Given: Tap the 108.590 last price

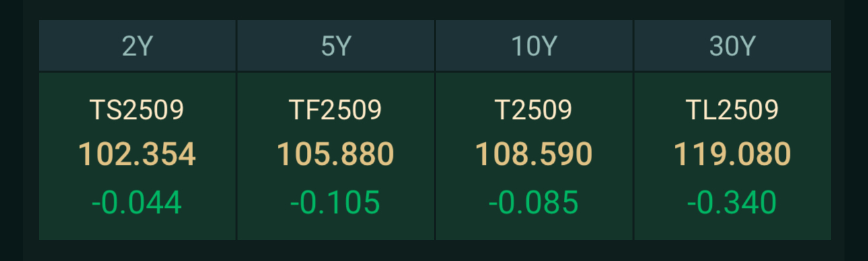Looking at the screenshot, I should tap(534, 155).
